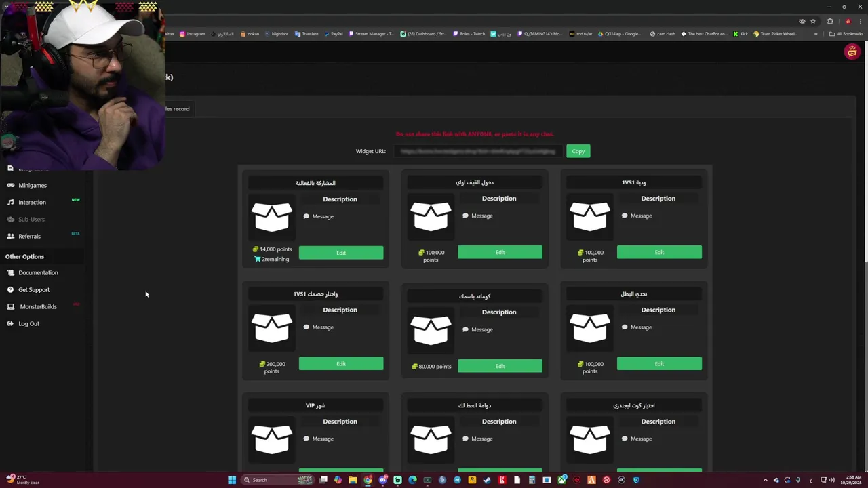868x488 pixels.
Task: Select the Log Out sidebar item
Action: [x=28, y=323]
